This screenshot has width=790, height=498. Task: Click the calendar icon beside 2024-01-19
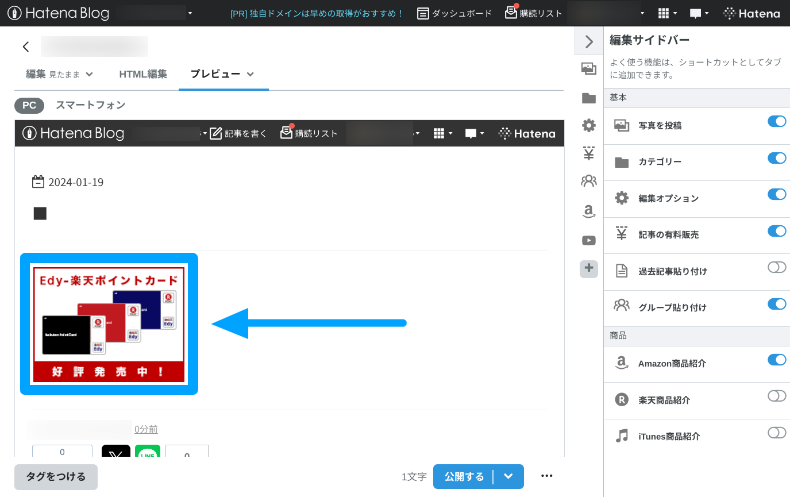[38, 181]
